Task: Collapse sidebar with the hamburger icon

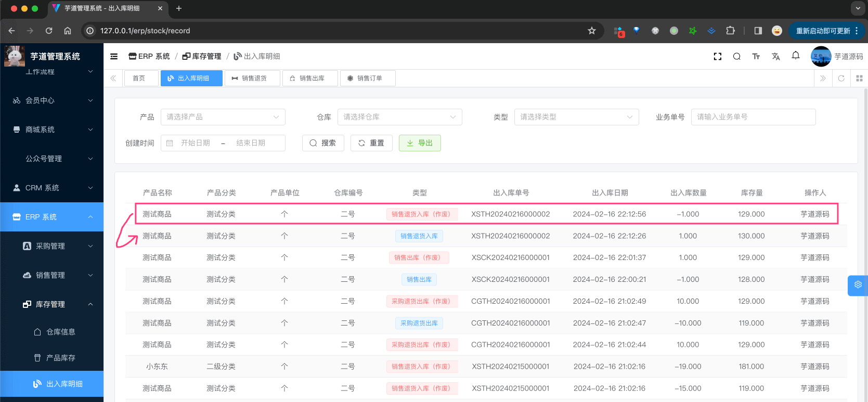Action: click(114, 57)
